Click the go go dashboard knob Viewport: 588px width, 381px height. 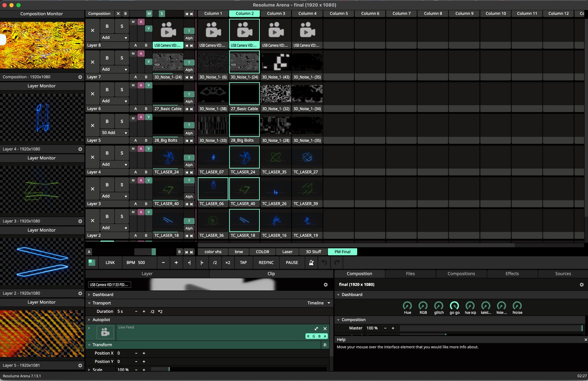coord(455,305)
